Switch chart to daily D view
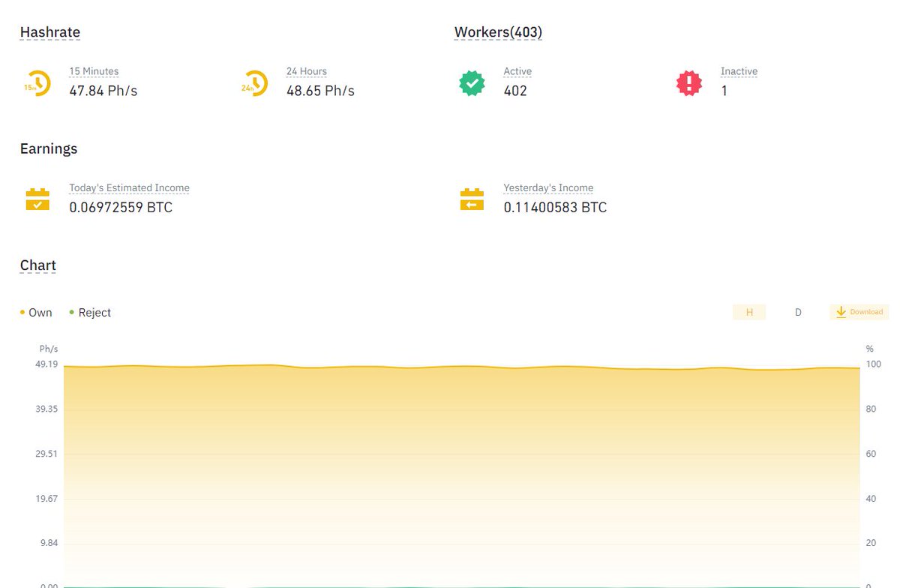Screen dimensions: 900x588 pyautogui.click(x=798, y=312)
